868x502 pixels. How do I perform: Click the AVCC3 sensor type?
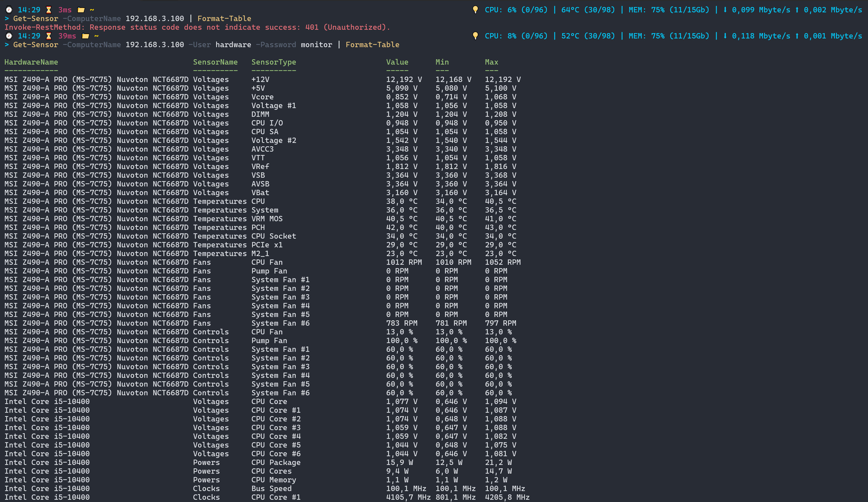coord(262,149)
